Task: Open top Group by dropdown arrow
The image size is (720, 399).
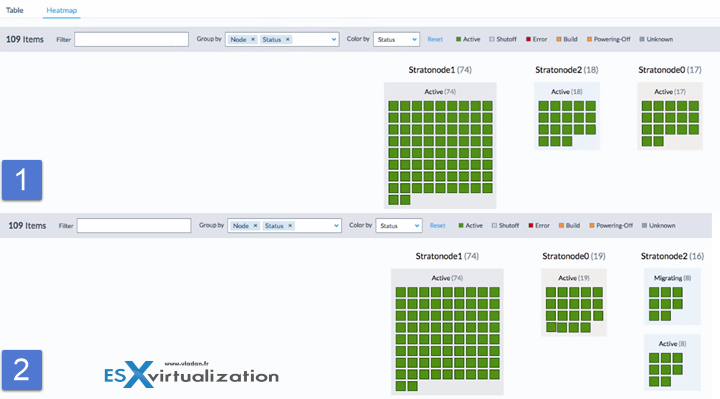Action: click(x=334, y=39)
